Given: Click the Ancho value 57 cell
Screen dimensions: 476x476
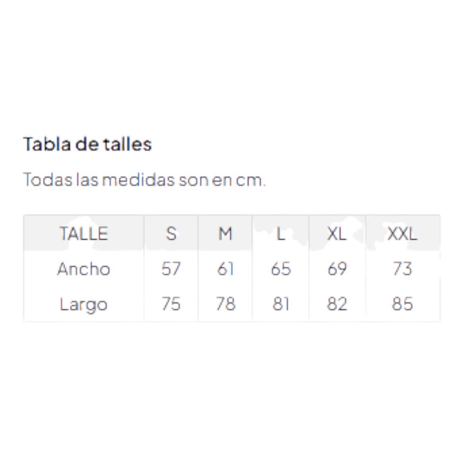Looking at the screenshot, I should pyautogui.click(x=171, y=269).
